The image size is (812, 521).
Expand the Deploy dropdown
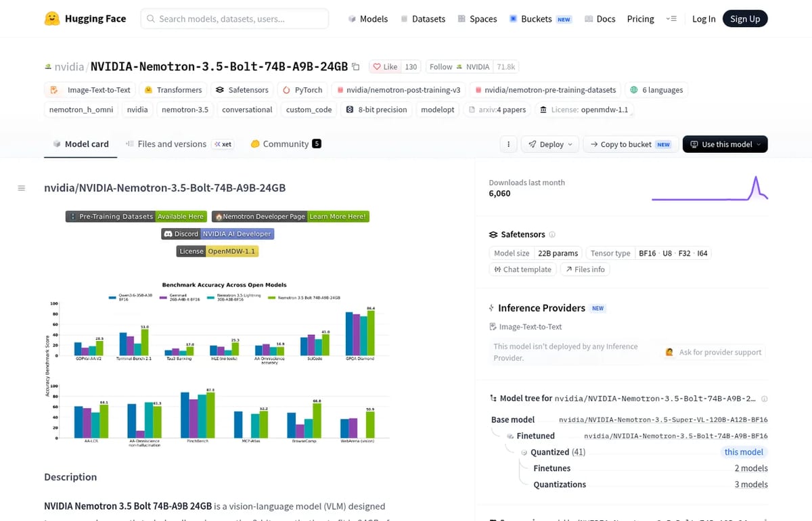(551, 144)
